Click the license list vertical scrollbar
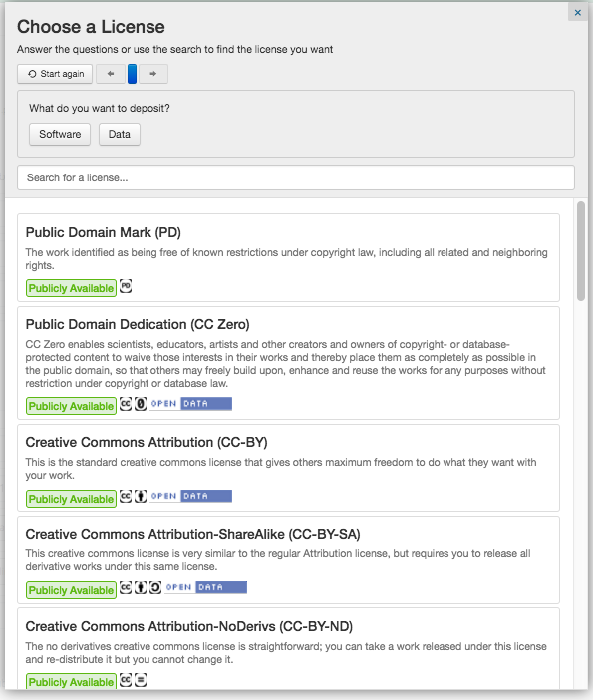The image size is (593, 700). [x=580, y=251]
